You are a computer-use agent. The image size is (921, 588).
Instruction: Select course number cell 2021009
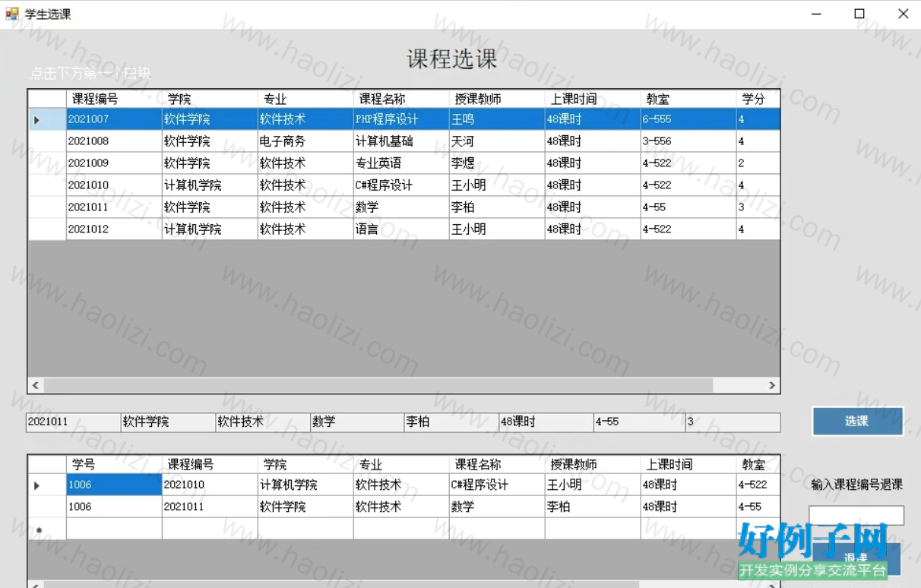114,163
